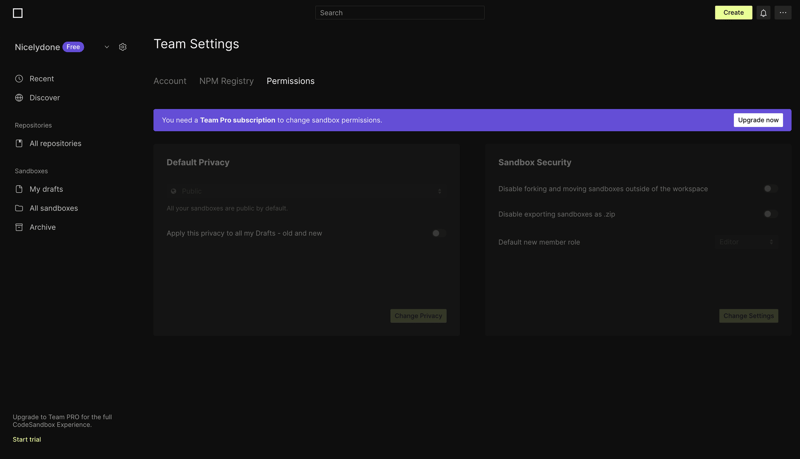Open the notifications bell

coord(763,13)
